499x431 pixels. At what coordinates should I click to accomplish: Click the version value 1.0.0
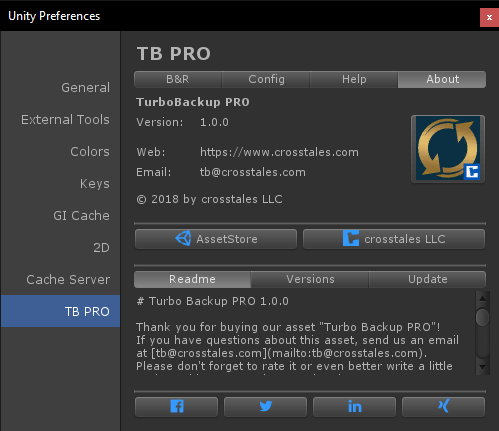214,122
